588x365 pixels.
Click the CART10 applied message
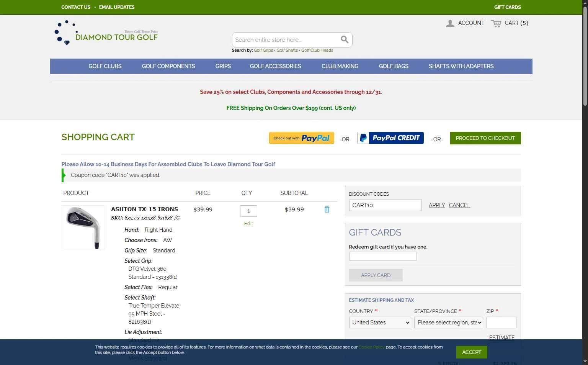(115, 175)
